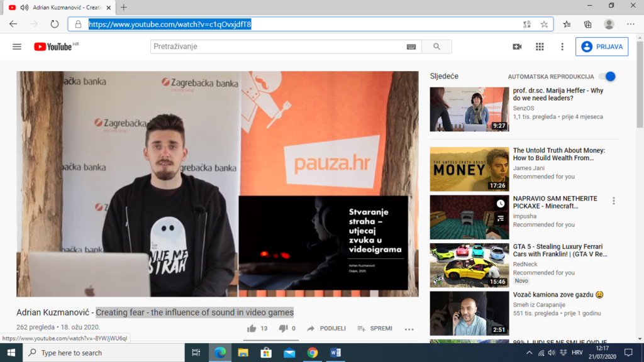
Task: Open The Untold Truth About Money thumbnail
Action: [469, 169]
